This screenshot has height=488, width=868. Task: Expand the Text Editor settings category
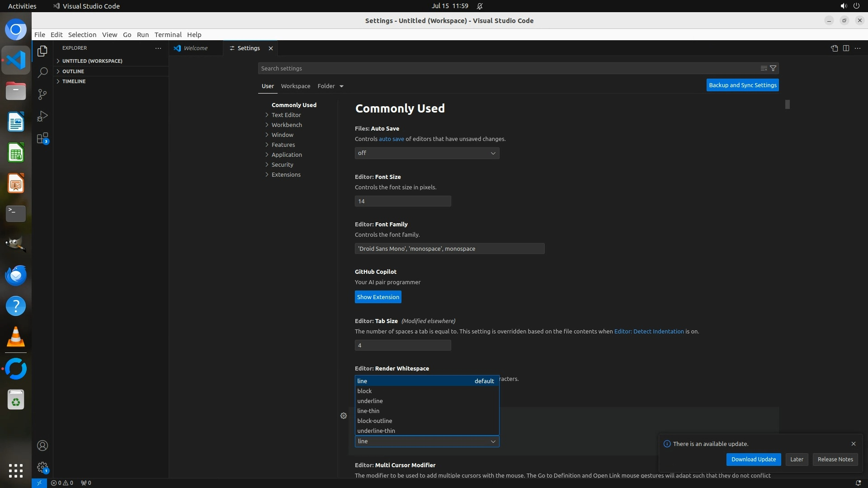pos(286,115)
